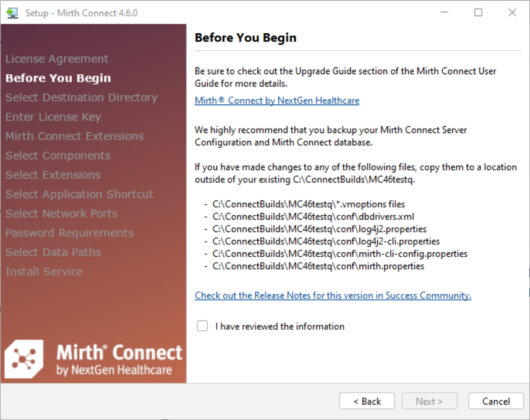Click the Password Requirements step
Image resolution: width=530 pixels, height=420 pixels.
click(69, 233)
